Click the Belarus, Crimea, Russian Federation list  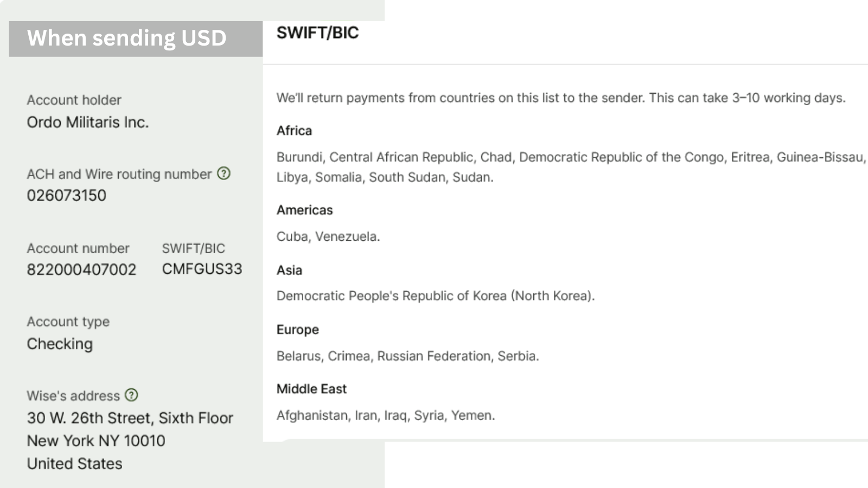407,356
